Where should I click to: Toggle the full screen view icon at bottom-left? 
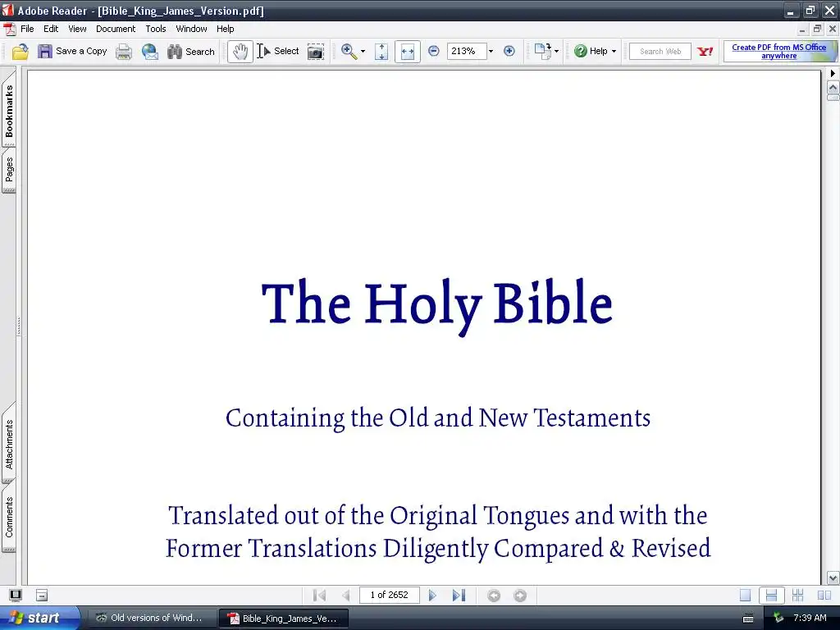[16, 595]
